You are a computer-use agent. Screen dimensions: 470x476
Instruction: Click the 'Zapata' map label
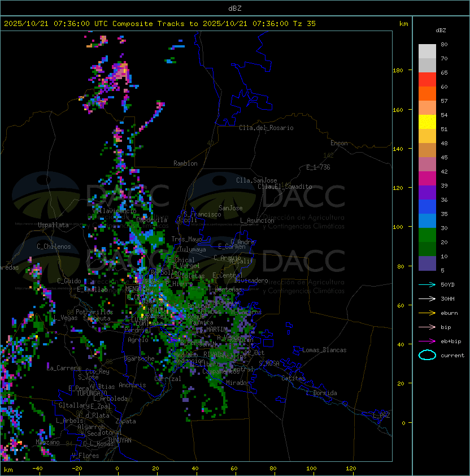click(x=125, y=421)
